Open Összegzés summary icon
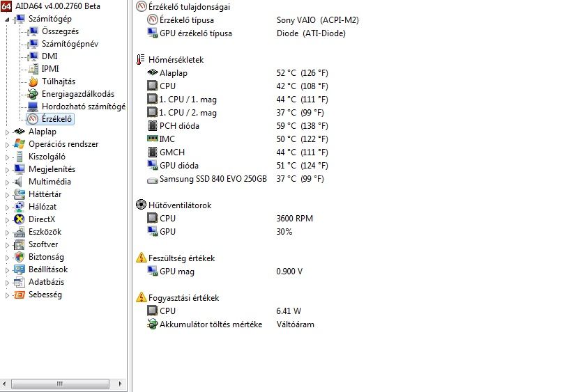The height and width of the screenshot is (392, 580). click(33, 31)
